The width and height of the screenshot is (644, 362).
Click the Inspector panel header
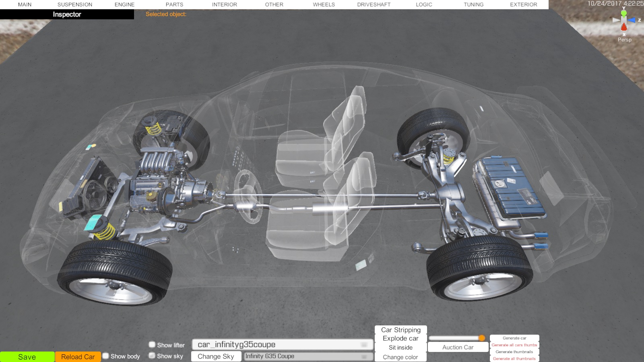point(67,14)
